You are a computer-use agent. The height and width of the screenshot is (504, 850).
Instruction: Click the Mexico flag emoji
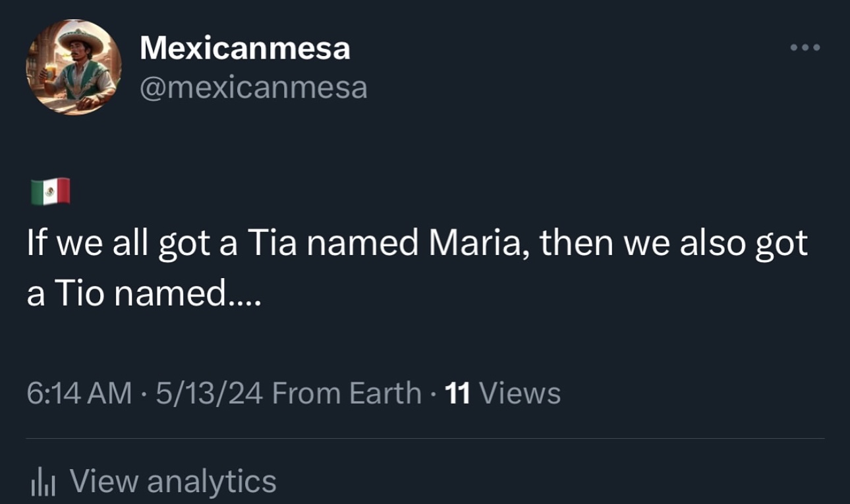[x=50, y=192]
